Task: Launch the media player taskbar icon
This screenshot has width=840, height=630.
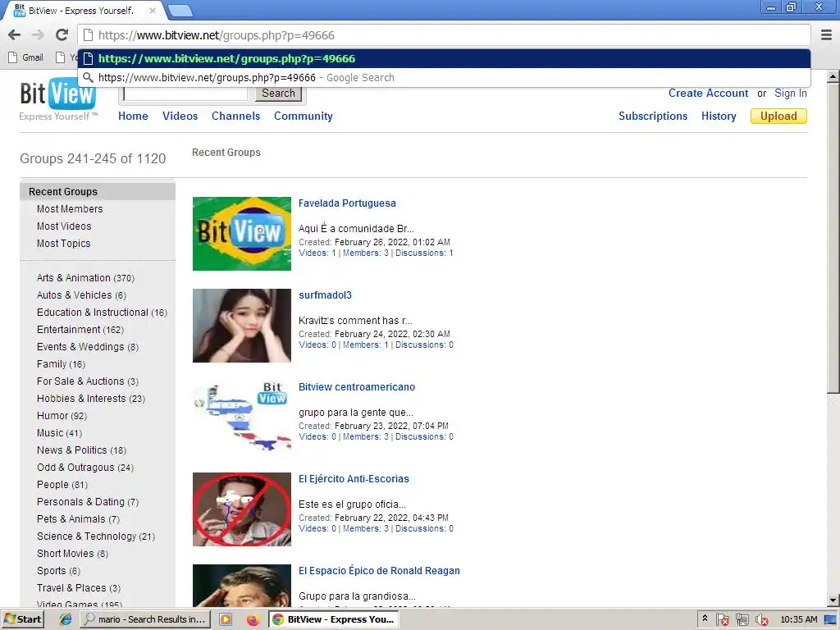Action: click(226, 619)
